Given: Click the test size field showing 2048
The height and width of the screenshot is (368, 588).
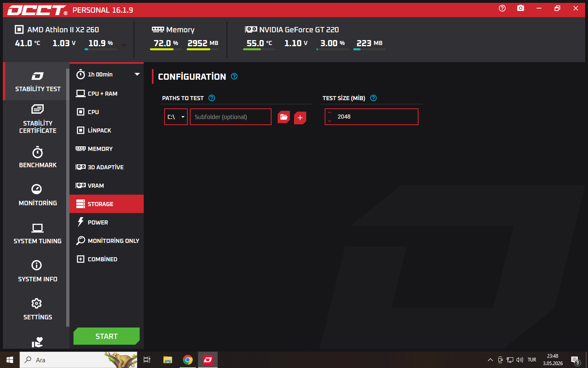Looking at the screenshot, I should coord(372,117).
